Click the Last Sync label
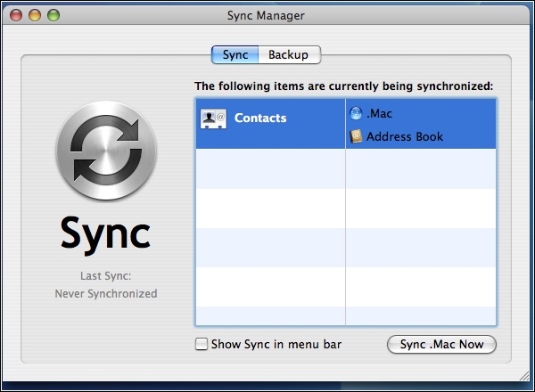 (106, 276)
